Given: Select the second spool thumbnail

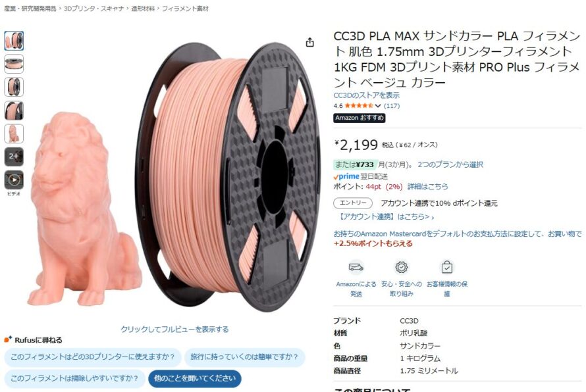Looking at the screenshot, I should click(x=14, y=64).
